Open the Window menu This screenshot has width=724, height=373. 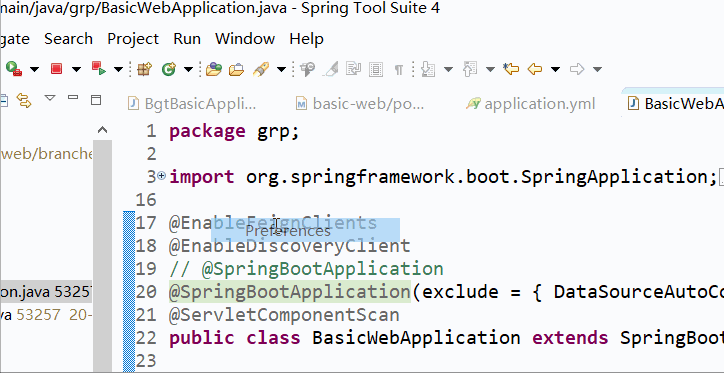pos(245,39)
